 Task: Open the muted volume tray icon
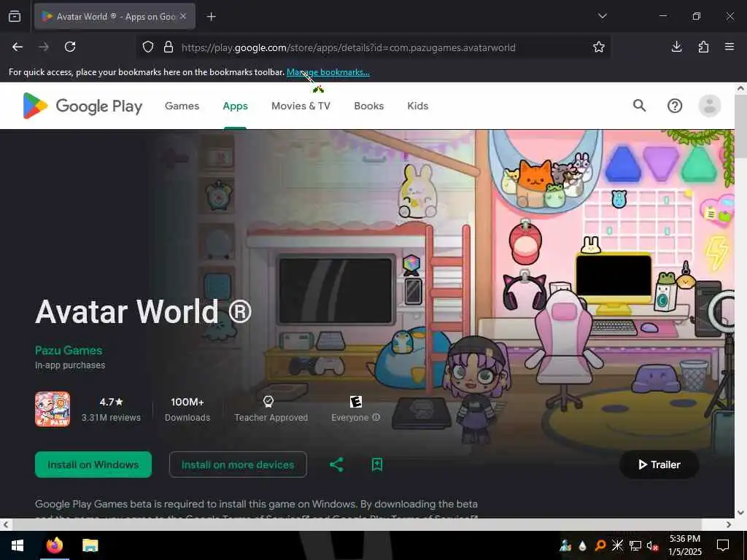[x=652, y=545]
